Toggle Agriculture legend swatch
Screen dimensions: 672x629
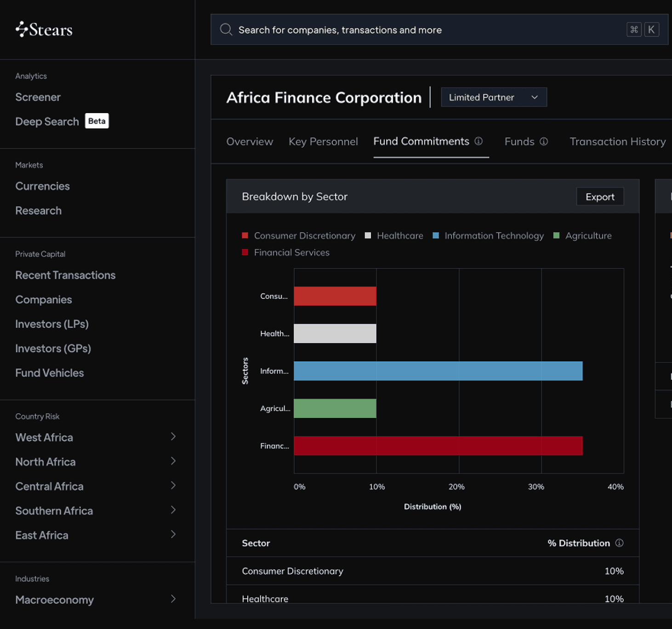coord(556,235)
